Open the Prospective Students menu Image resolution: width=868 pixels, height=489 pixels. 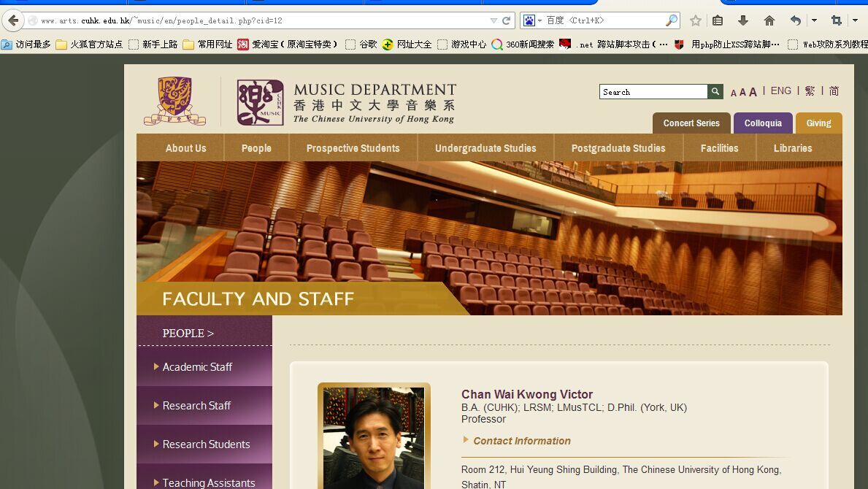click(353, 147)
